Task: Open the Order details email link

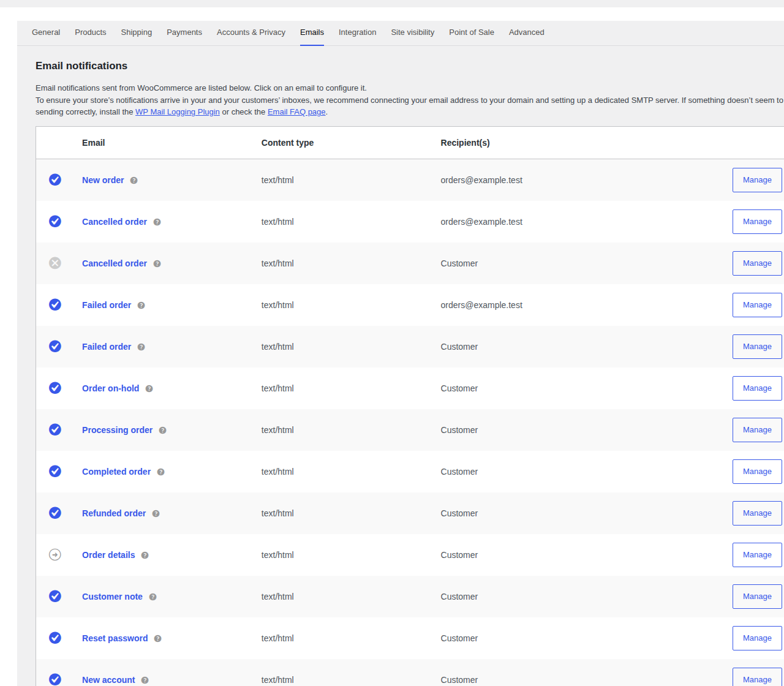Action: pyautogui.click(x=108, y=555)
